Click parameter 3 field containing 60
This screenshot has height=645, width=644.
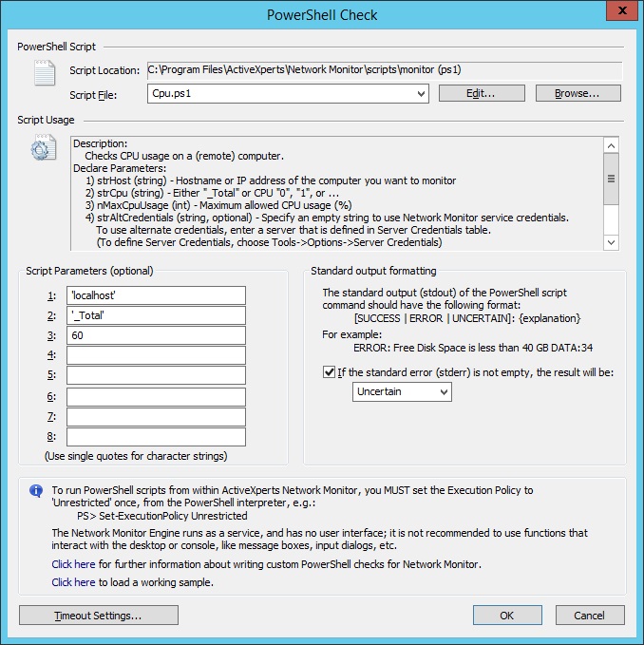(156, 335)
